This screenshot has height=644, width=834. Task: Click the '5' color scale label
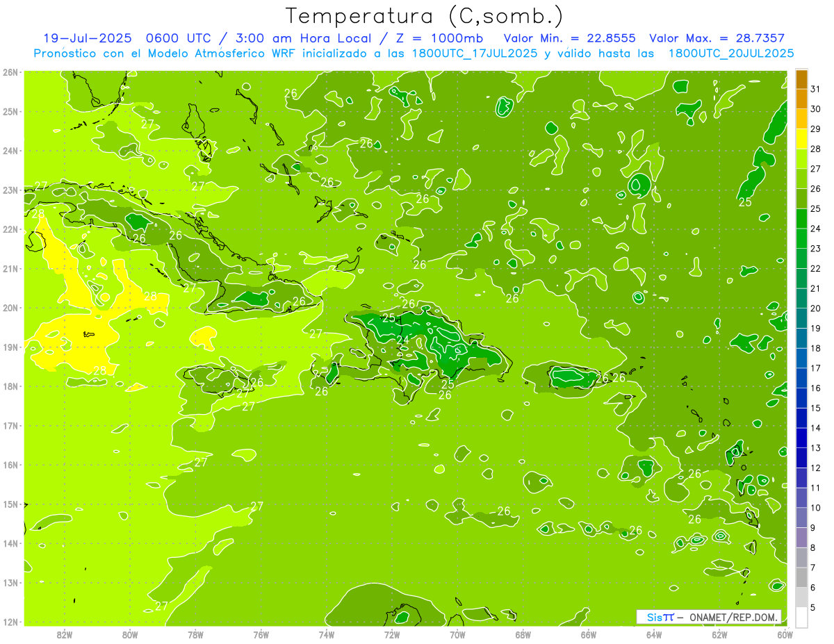813,608
